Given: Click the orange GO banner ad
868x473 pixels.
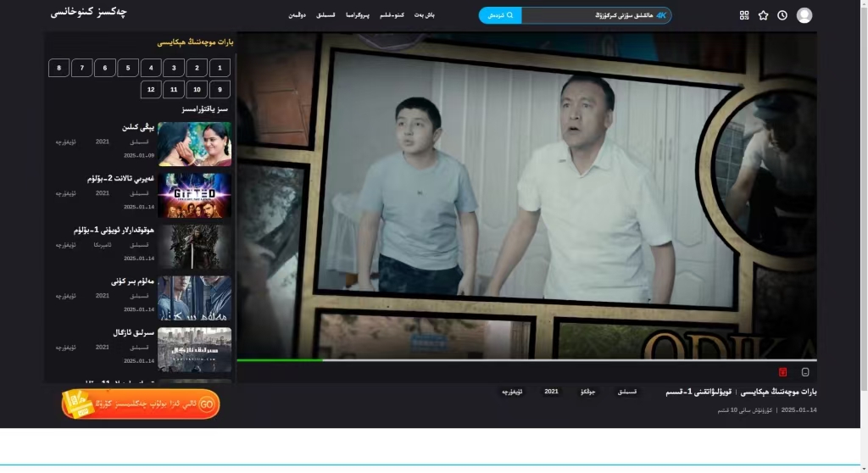Looking at the screenshot, I should coord(141,404).
